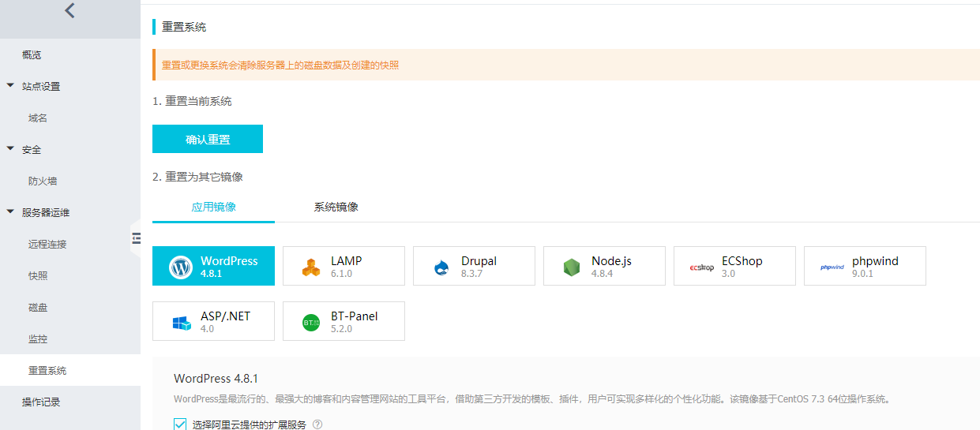
Task: Click the 确认重置 button
Action: click(208, 139)
